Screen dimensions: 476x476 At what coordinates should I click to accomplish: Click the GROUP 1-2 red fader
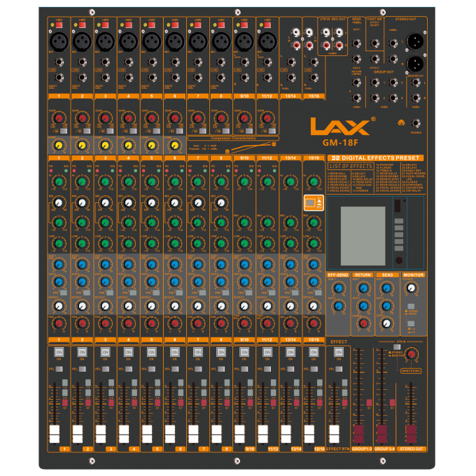(x=358, y=434)
